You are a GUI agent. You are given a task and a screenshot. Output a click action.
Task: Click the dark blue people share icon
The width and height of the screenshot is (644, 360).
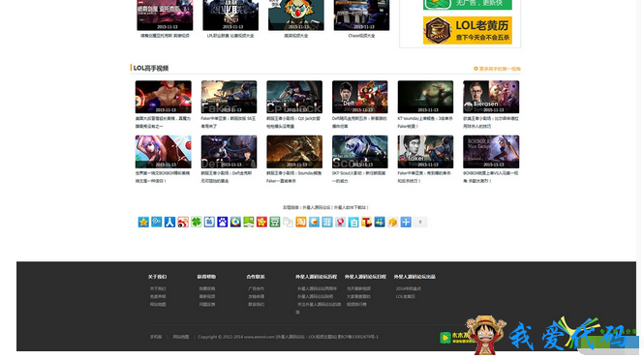pos(380,223)
